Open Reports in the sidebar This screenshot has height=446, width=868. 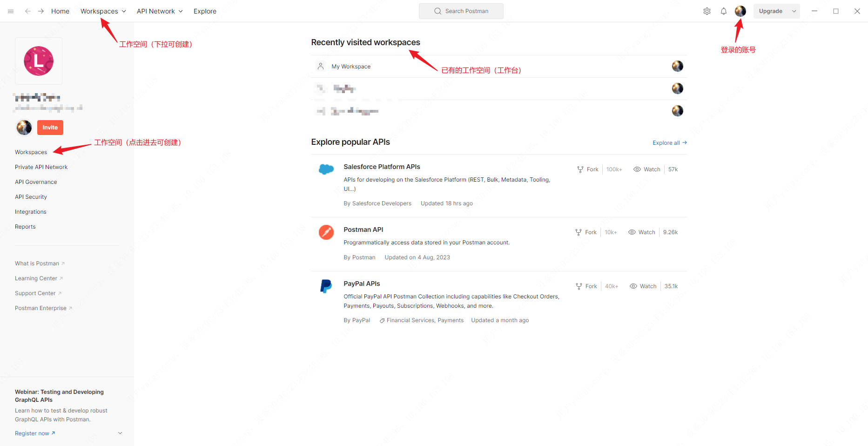pyautogui.click(x=25, y=227)
